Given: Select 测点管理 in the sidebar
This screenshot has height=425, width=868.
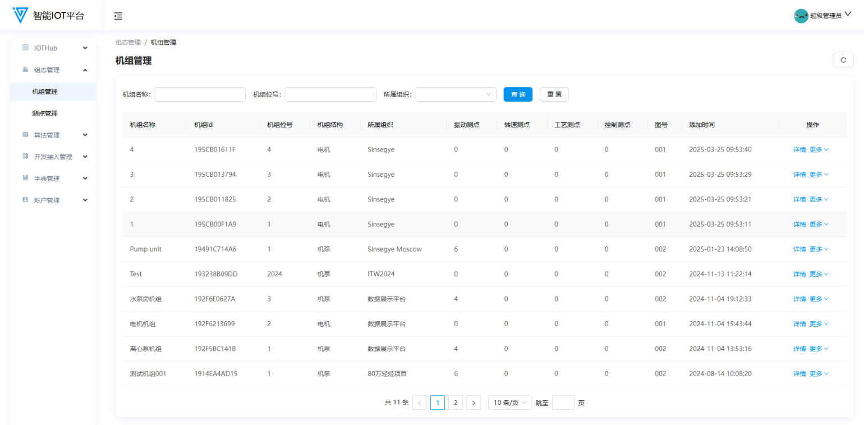Looking at the screenshot, I should tap(45, 113).
